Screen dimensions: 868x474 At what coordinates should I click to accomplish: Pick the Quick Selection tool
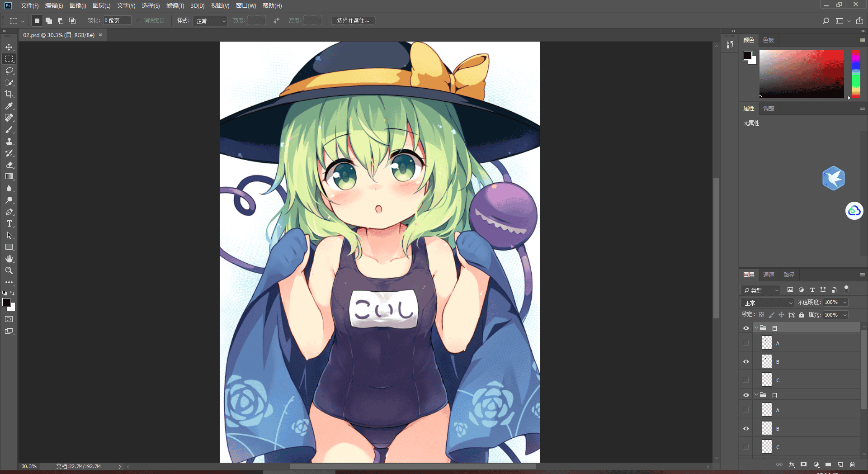pos(9,82)
